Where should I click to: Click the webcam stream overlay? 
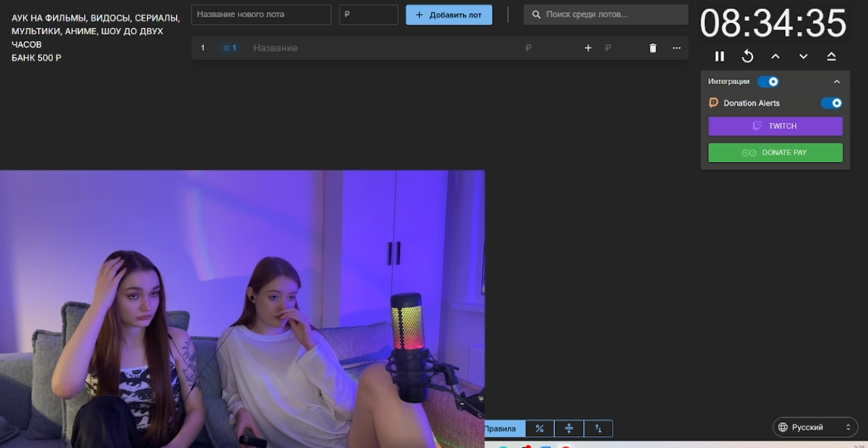pyautogui.click(x=242, y=309)
